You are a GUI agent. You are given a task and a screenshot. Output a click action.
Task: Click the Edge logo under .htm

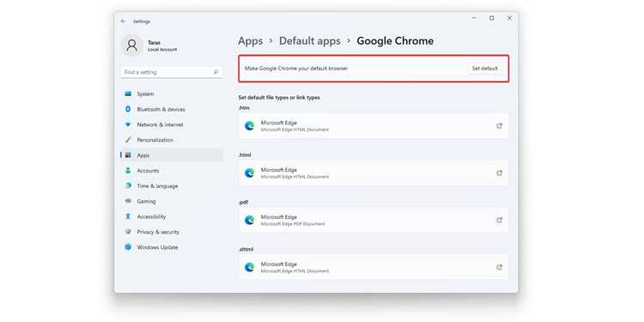[249, 126]
